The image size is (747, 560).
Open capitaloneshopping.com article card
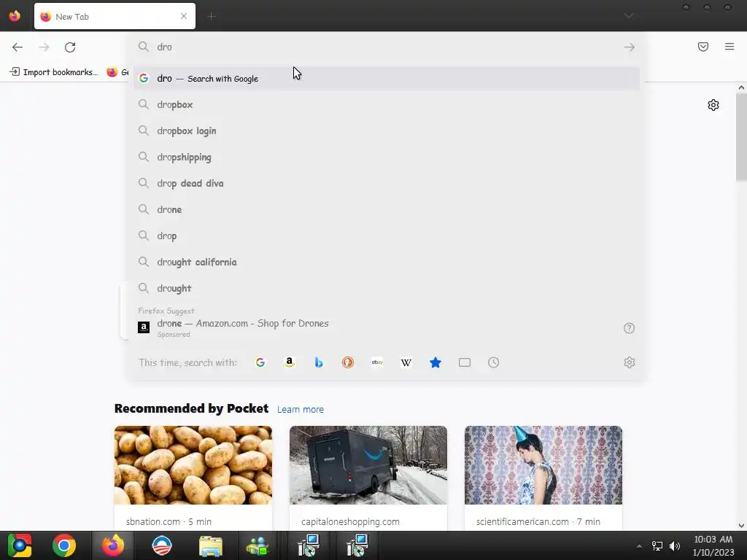(x=350, y=521)
